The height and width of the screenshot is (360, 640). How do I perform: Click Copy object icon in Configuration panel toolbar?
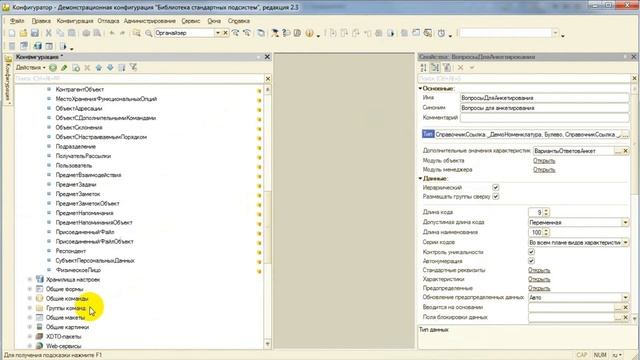76,68
